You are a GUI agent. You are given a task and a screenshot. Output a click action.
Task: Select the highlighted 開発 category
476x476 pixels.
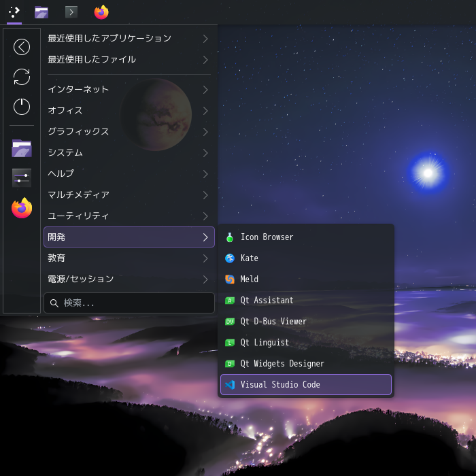click(129, 237)
